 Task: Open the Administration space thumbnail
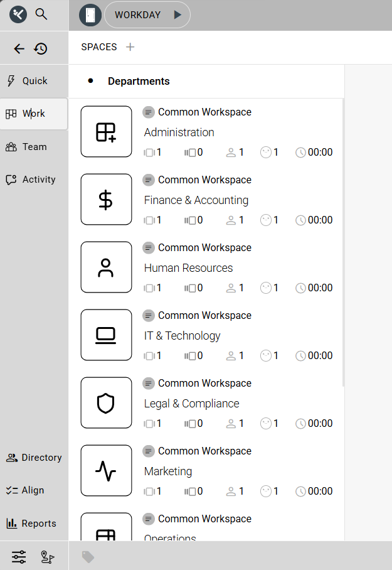point(107,132)
